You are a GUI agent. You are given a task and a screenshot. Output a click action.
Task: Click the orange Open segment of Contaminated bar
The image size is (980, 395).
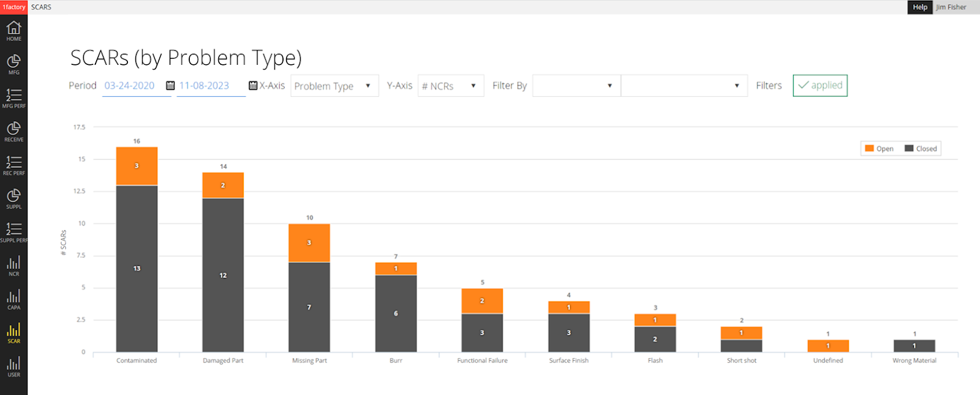pos(137,166)
